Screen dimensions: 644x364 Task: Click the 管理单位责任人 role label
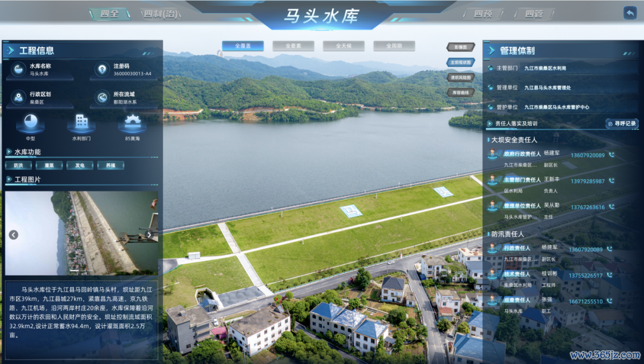(522, 205)
